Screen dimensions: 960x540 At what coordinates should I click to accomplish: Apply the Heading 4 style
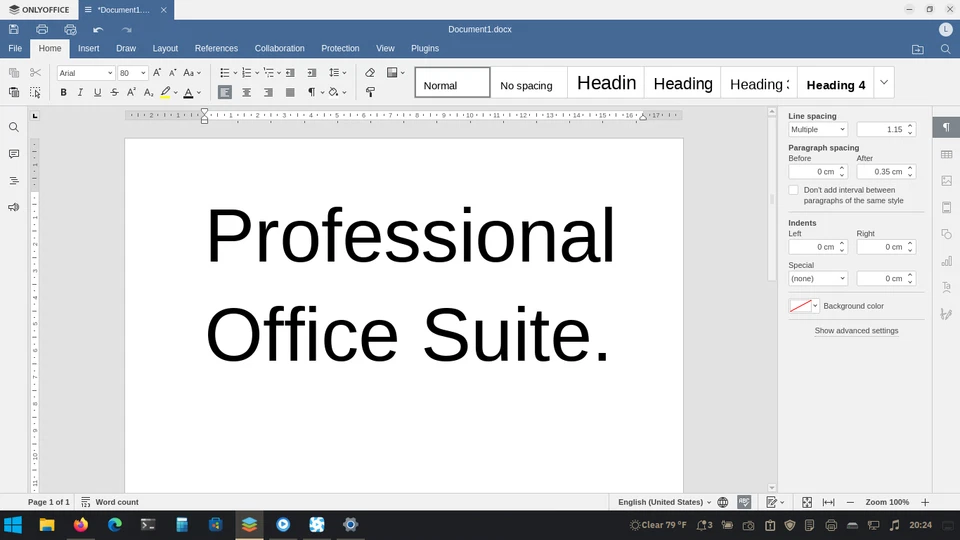[836, 85]
